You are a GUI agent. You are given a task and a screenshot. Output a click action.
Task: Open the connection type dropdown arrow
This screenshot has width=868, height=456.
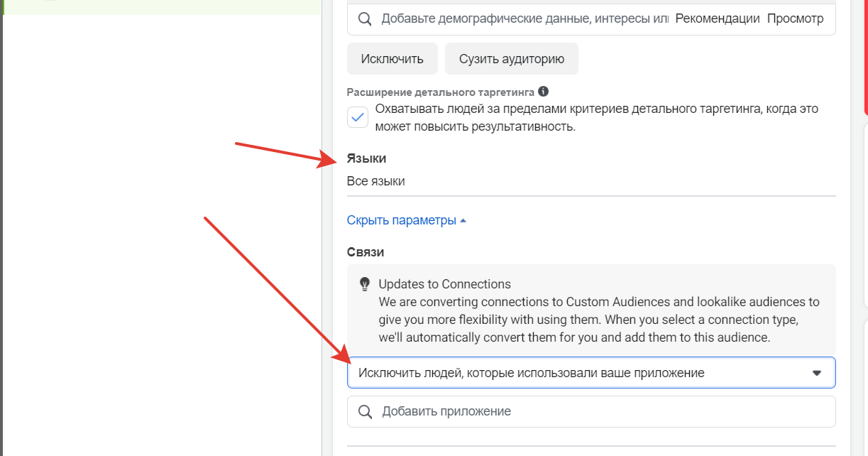point(816,373)
